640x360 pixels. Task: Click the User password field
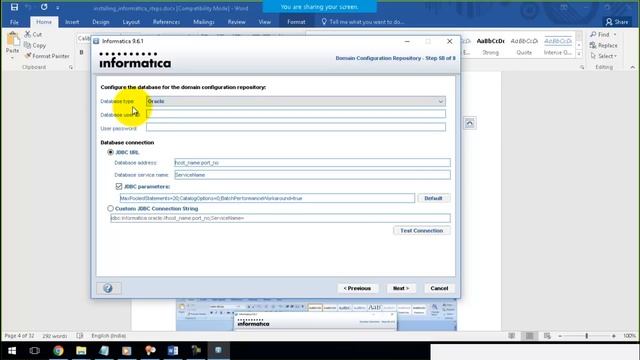coord(296,127)
